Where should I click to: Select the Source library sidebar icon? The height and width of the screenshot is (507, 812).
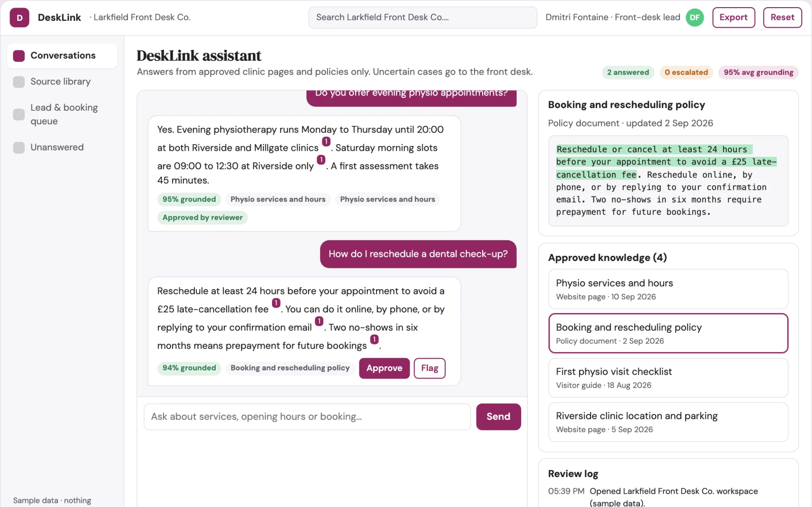[19, 82]
